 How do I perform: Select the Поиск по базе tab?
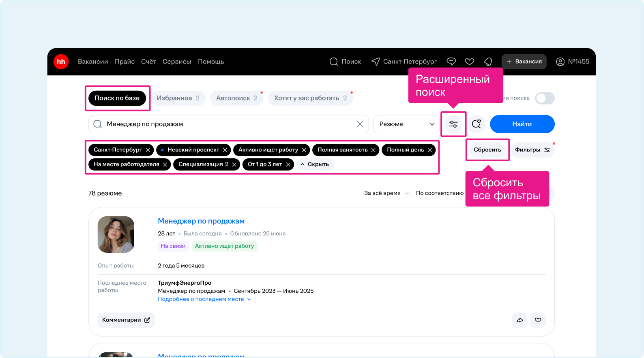(117, 98)
